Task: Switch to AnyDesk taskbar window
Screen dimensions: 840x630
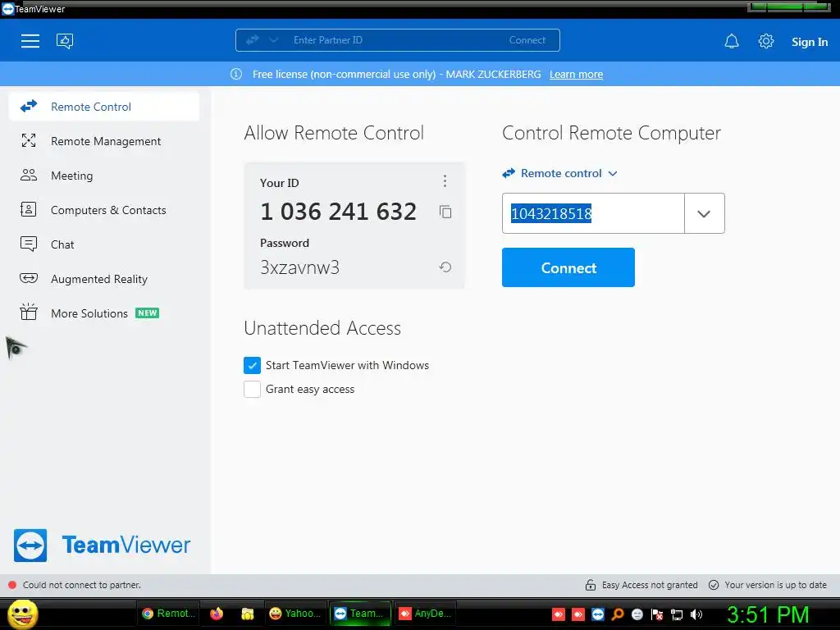Action: (426, 614)
